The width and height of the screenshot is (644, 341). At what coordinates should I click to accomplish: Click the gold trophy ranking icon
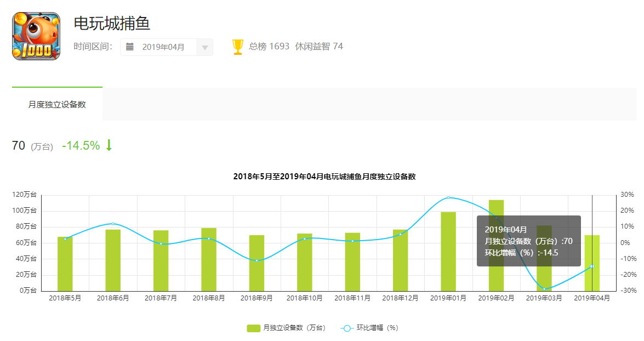(238, 47)
